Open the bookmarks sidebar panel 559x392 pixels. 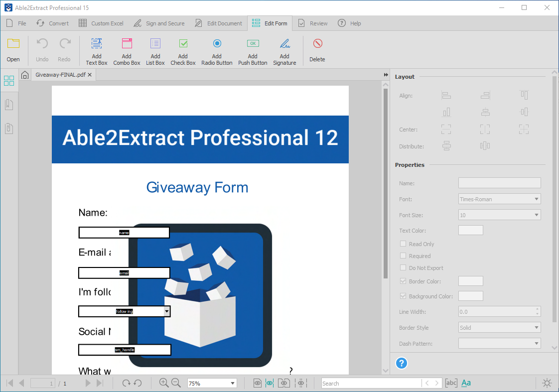[9, 105]
